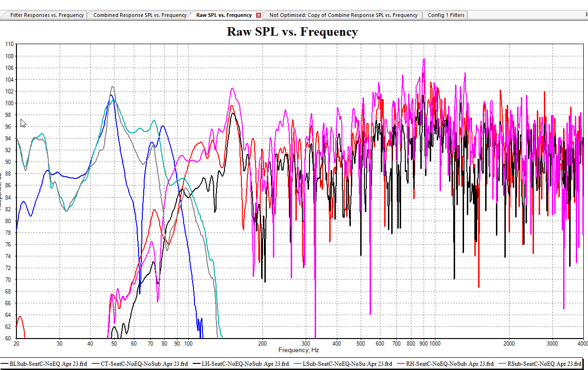
Task: Click the black LH-SeatC legend line marker
Action: tap(196, 364)
